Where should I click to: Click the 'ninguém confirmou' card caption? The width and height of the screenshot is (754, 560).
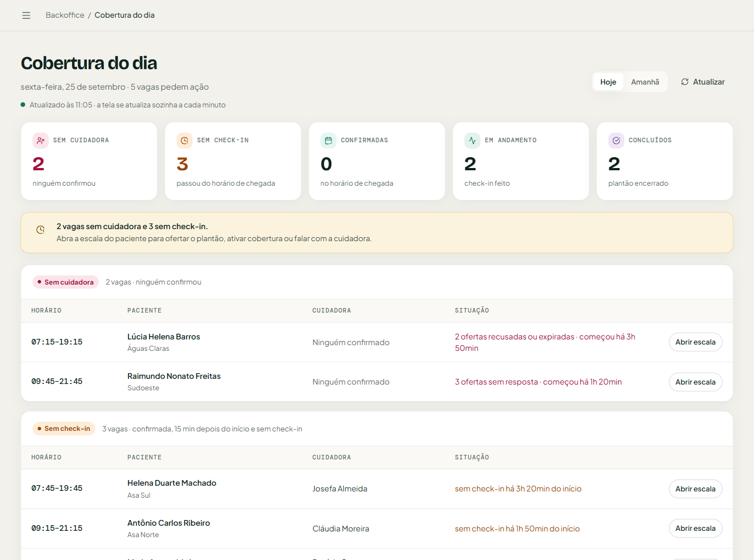point(64,183)
